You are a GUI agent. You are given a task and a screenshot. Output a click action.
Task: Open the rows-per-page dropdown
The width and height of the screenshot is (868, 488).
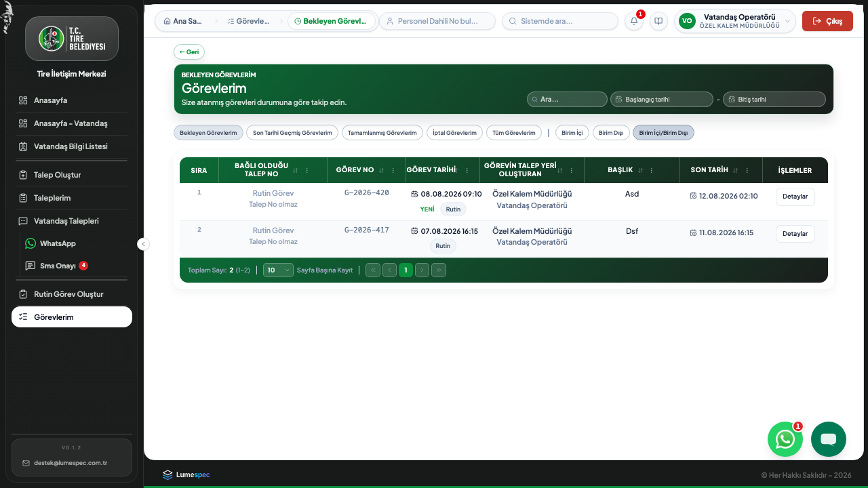click(278, 270)
